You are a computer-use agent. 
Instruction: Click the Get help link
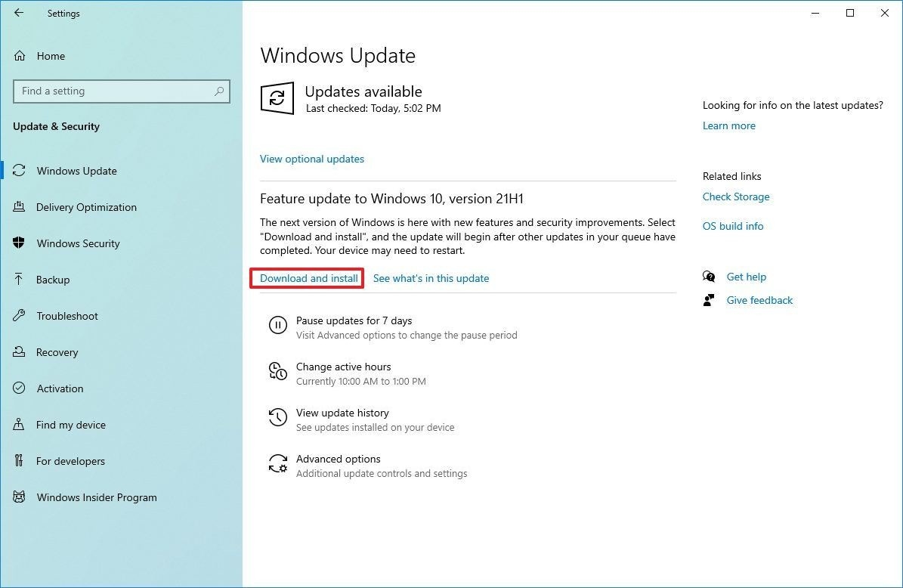click(746, 277)
